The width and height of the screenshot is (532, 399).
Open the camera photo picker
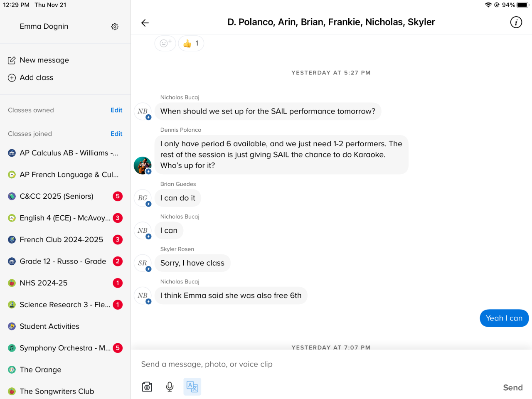click(147, 387)
